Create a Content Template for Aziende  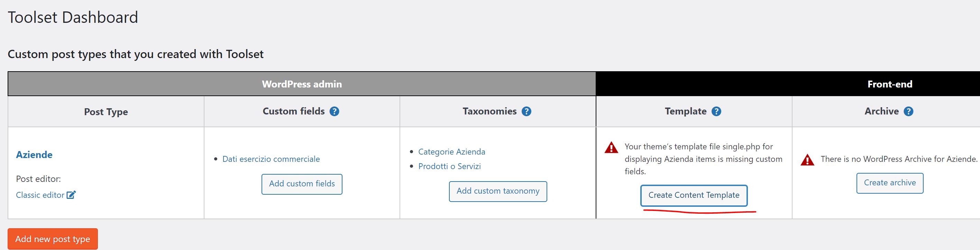(694, 196)
